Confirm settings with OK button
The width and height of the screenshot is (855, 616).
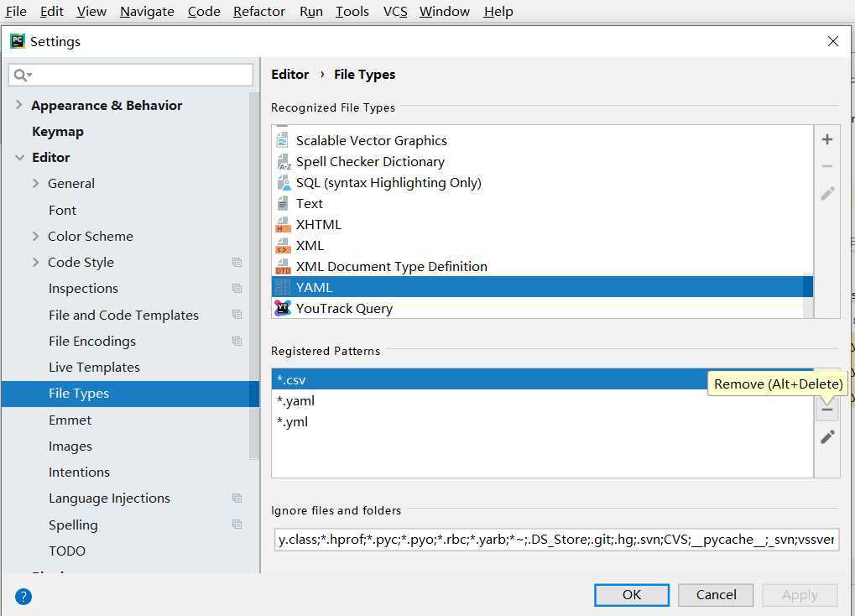click(x=632, y=595)
